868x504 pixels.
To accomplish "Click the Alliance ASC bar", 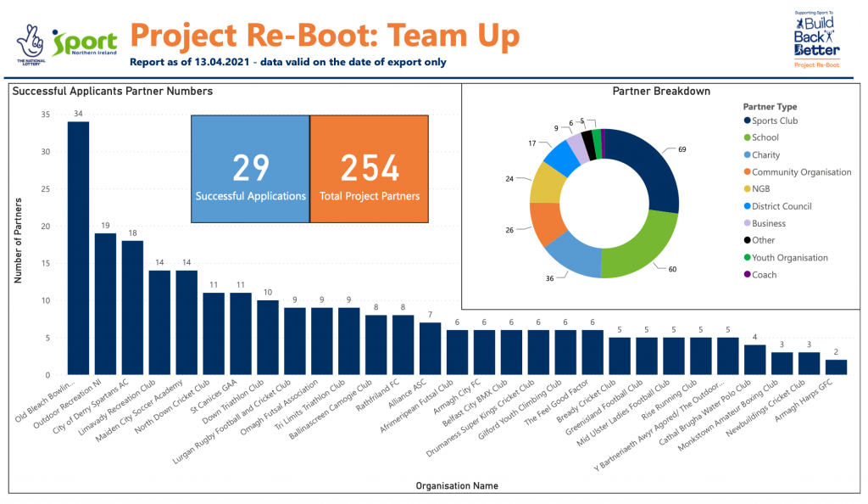I will coord(430,349).
